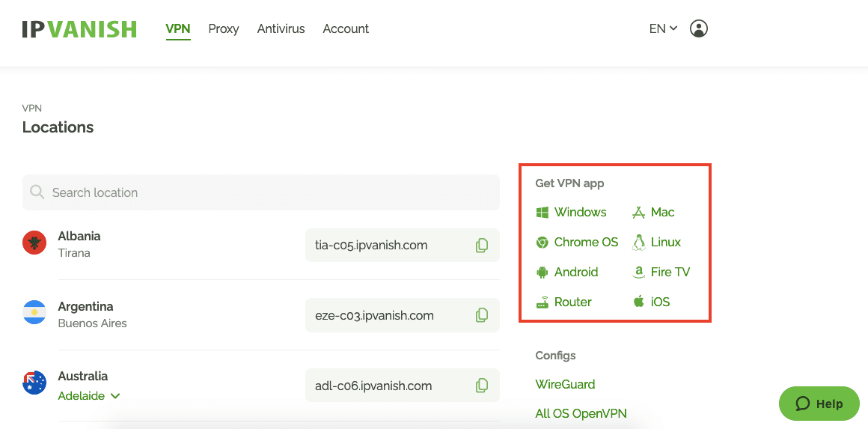Switch to the Proxy tab
868x429 pixels.
224,28
